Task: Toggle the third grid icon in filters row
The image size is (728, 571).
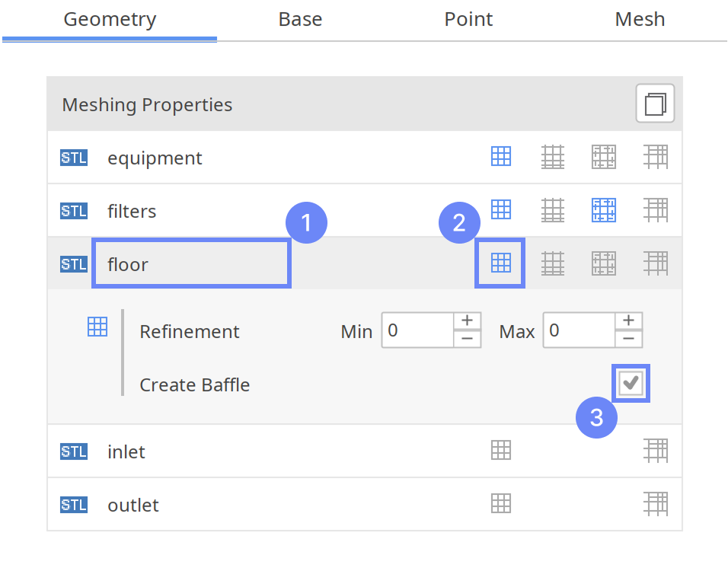Action: pyautogui.click(x=603, y=210)
